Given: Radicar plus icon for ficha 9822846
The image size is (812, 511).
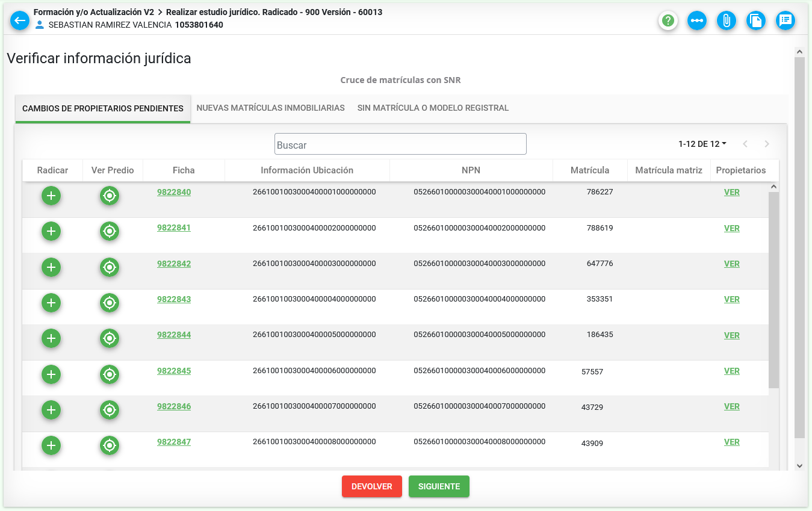Looking at the screenshot, I should [x=51, y=410].
